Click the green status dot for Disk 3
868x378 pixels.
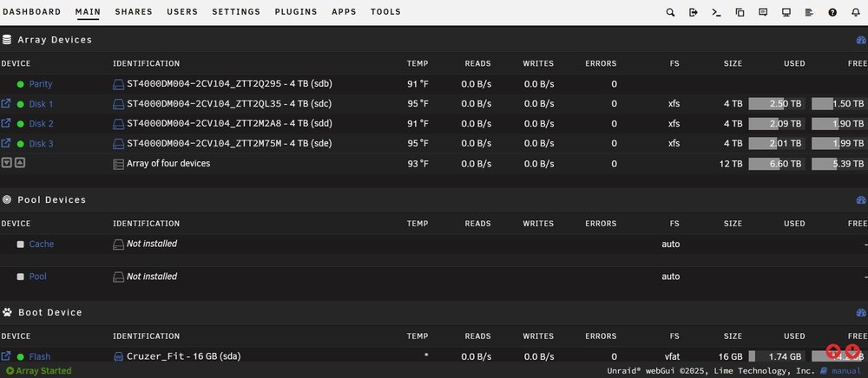pos(21,144)
